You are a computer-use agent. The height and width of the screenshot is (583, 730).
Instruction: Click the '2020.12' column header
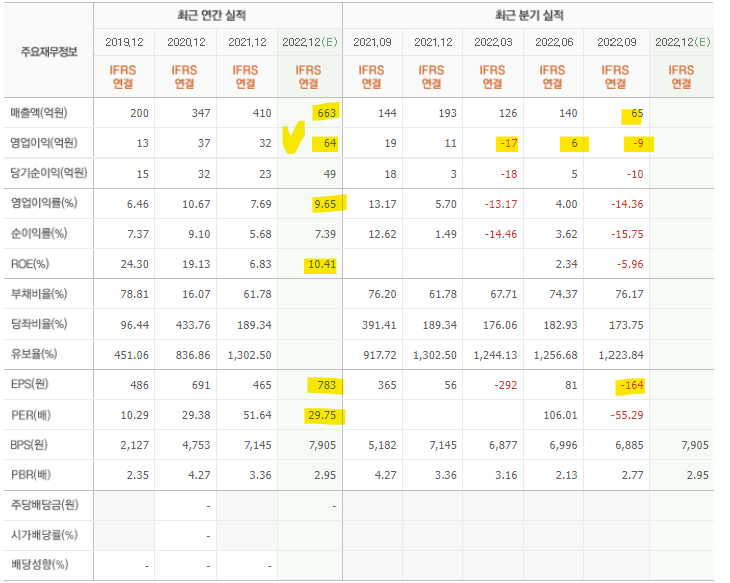[186, 42]
